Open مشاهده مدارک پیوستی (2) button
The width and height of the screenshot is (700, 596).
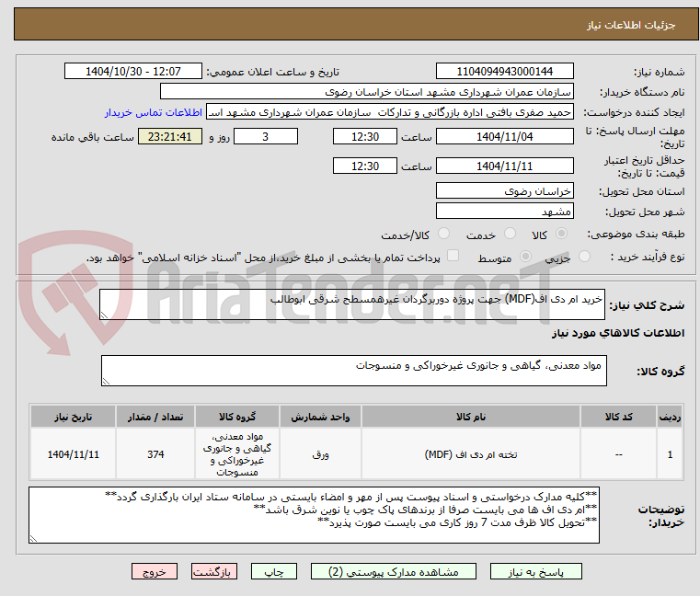point(394,571)
